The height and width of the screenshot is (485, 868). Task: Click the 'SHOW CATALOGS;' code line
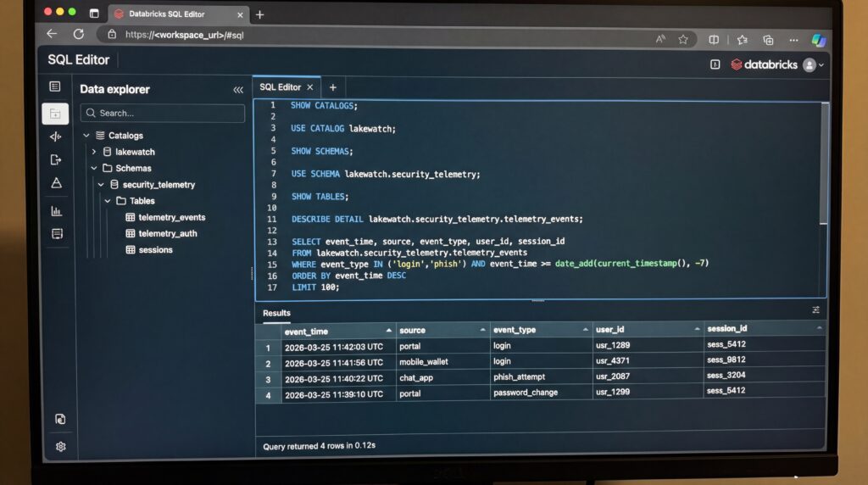pos(325,105)
